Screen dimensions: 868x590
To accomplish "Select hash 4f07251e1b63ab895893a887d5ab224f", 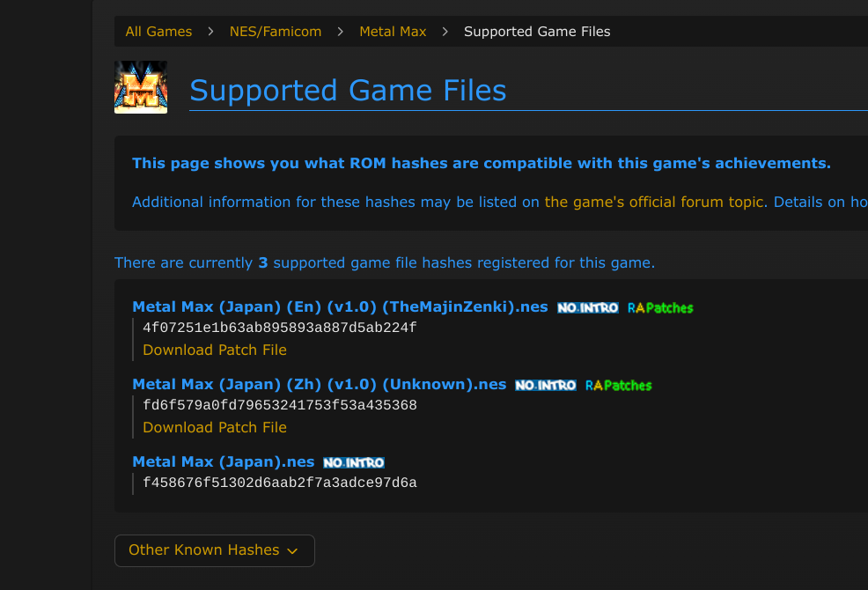I will click(x=280, y=328).
